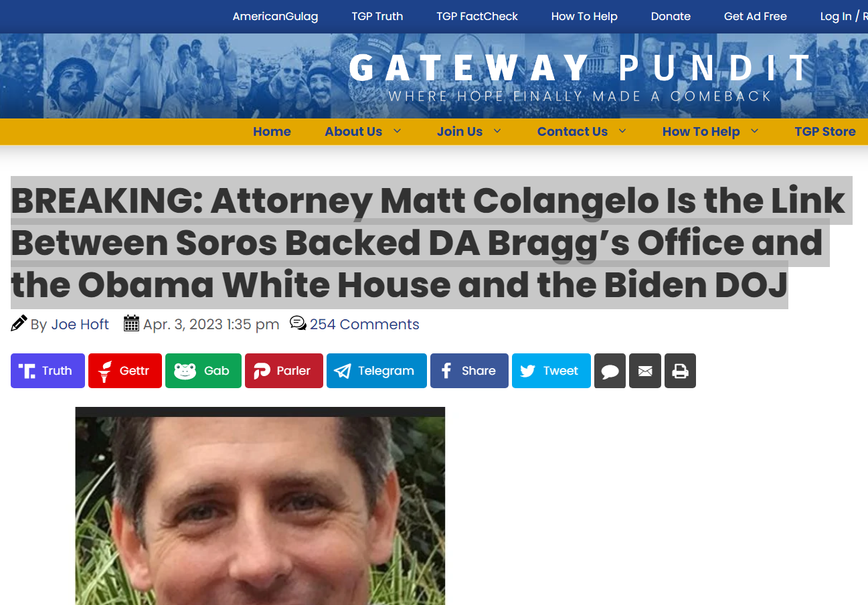Email article using envelope icon
This screenshot has height=605, width=868.
(645, 371)
